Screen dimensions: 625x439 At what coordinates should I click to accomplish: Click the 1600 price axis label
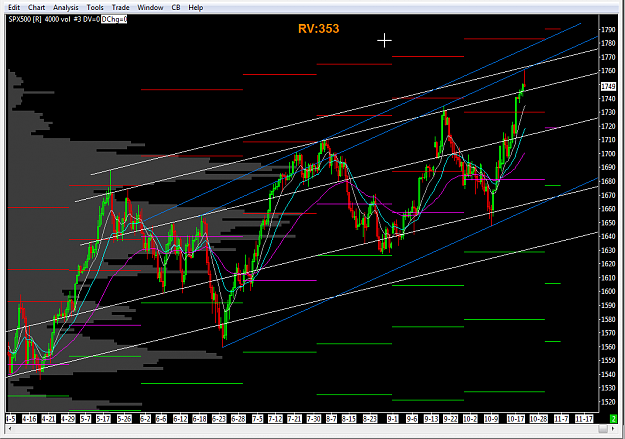coord(608,291)
